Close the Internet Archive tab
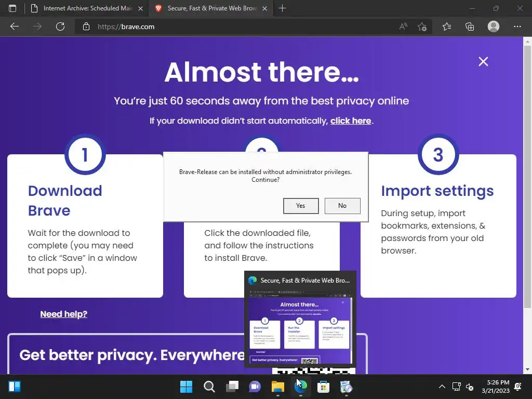 (x=140, y=8)
